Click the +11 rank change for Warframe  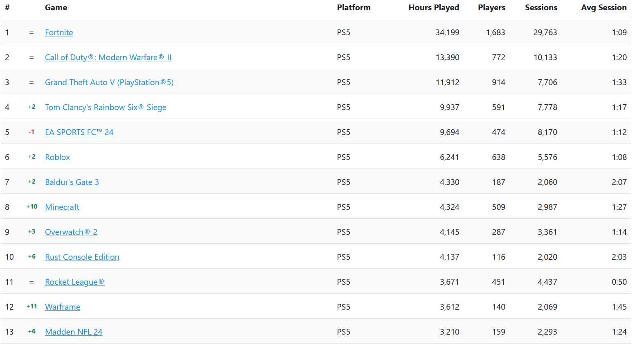pyautogui.click(x=32, y=306)
